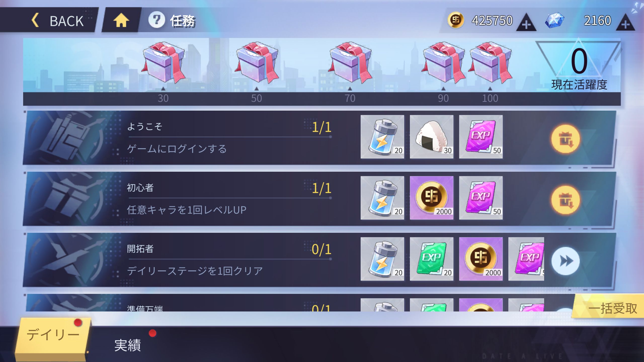Open the question mark help icon

156,20
